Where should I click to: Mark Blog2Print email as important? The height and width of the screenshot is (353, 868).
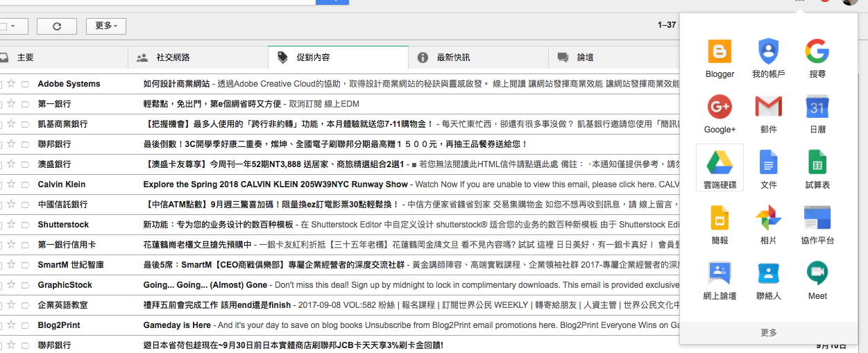click(x=25, y=325)
